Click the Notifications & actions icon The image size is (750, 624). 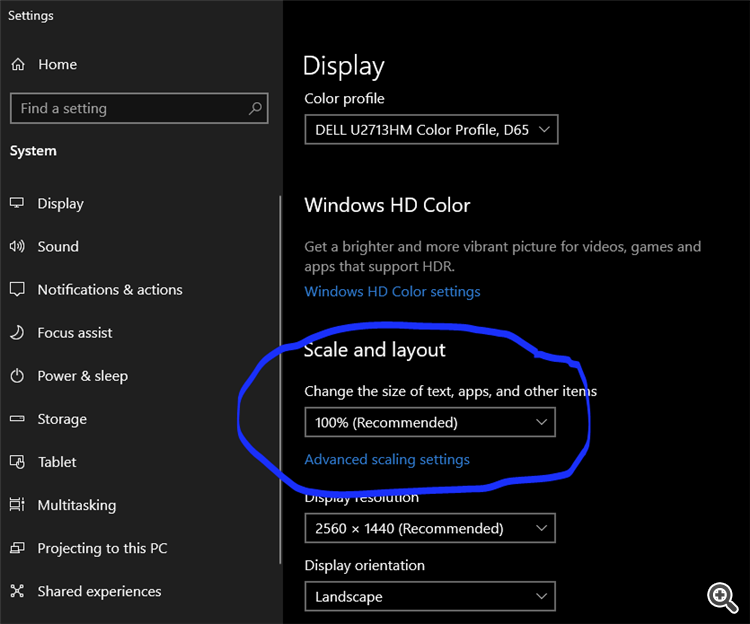17,289
